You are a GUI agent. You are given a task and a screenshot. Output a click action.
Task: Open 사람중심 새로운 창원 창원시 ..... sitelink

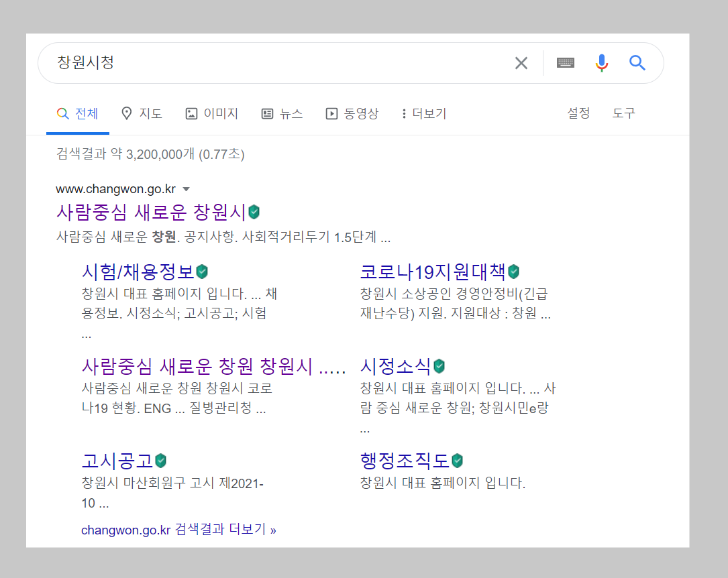coord(213,366)
